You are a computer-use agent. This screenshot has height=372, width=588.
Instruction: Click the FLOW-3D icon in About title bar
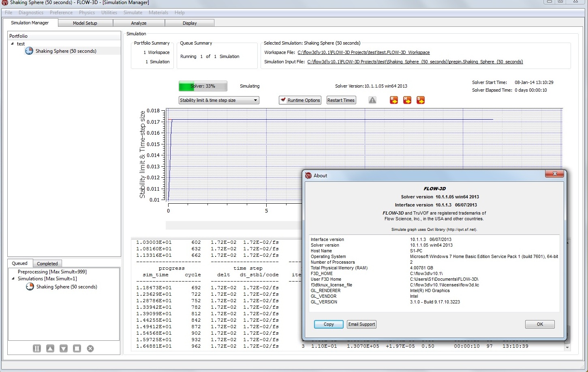coord(308,176)
